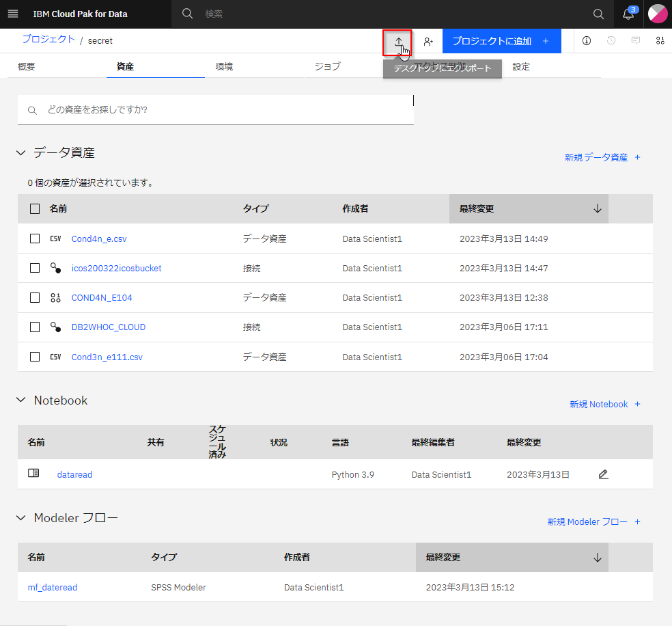Open the activity history icon
This screenshot has height=626, width=672.
(x=611, y=41)
